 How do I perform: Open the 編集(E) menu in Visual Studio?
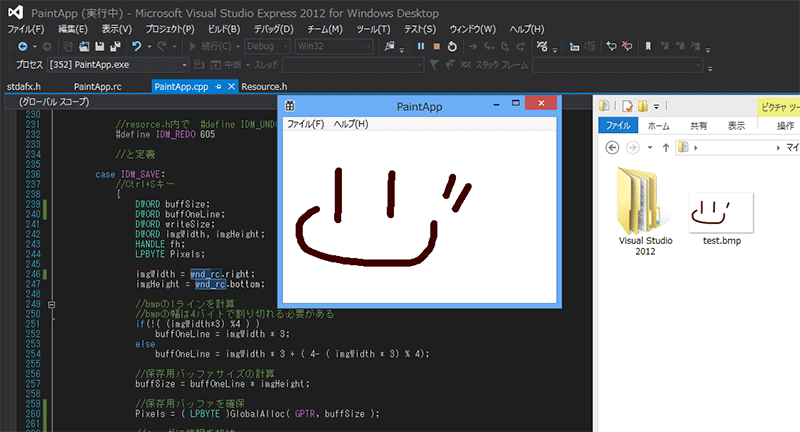[x=72, y=29]
